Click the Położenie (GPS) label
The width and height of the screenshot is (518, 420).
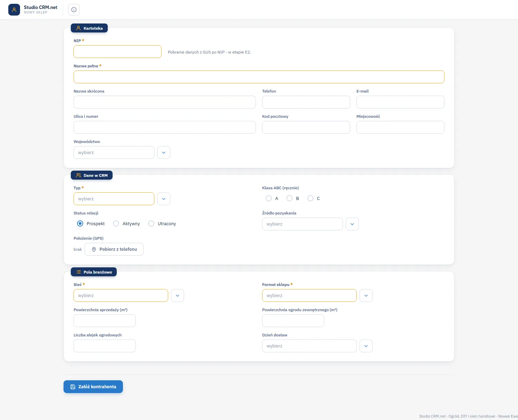(x=88, y=238)
